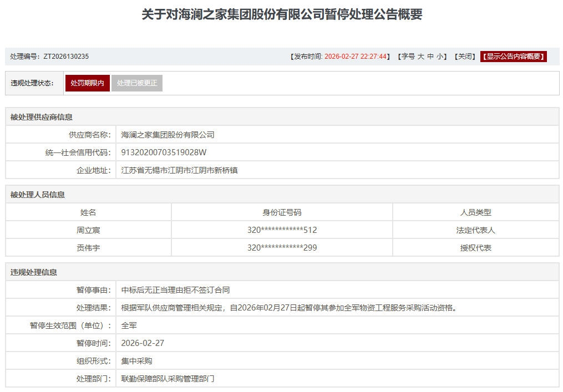
Task: Select the 处罚期限内 status tab
Action: (x=87, y=83)
